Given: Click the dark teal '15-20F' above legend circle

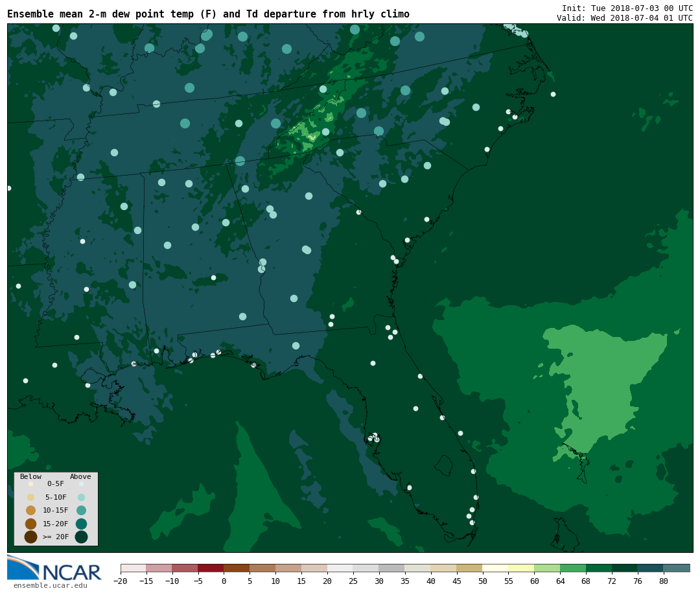Looking at the screenshot, I should (81, 524).
